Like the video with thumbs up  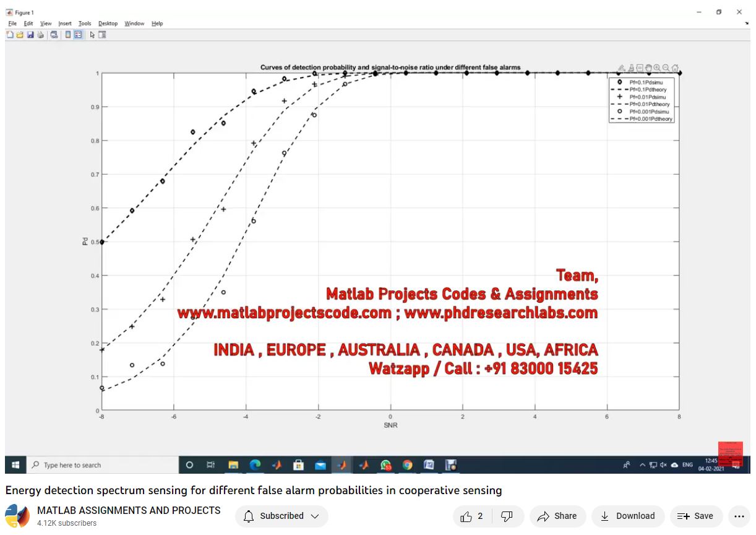coord(471,516)
